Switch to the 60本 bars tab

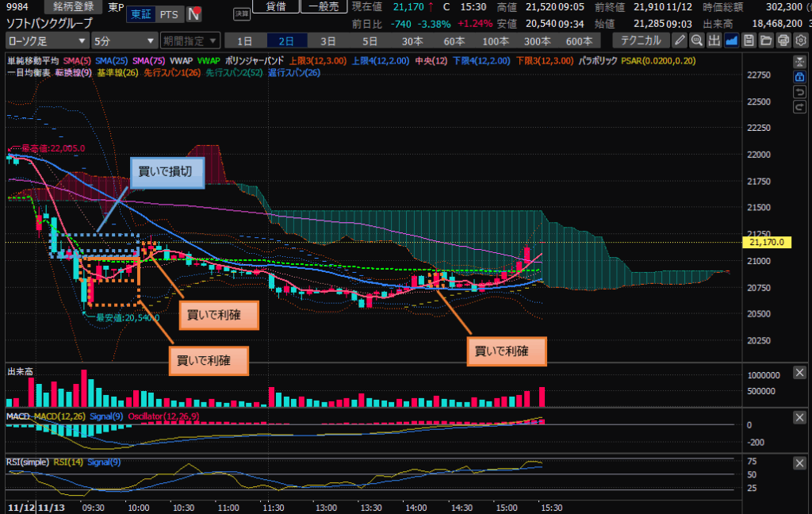tap(453, 40)
